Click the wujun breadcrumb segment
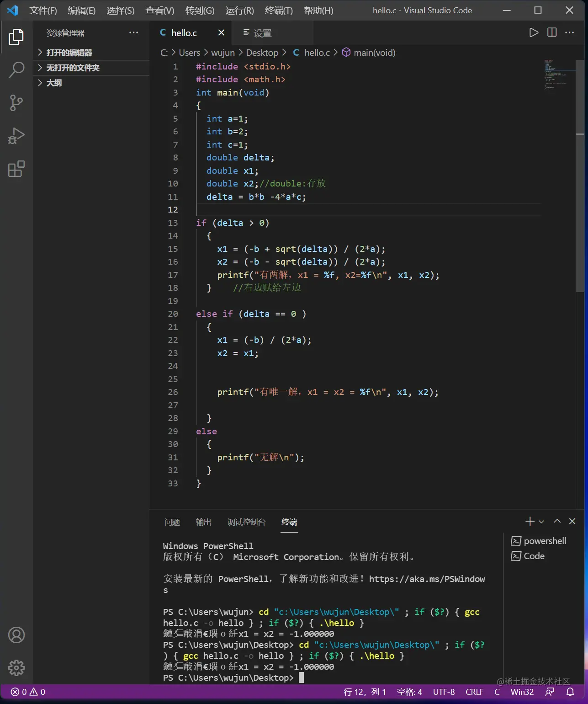 tap(223, 53)
